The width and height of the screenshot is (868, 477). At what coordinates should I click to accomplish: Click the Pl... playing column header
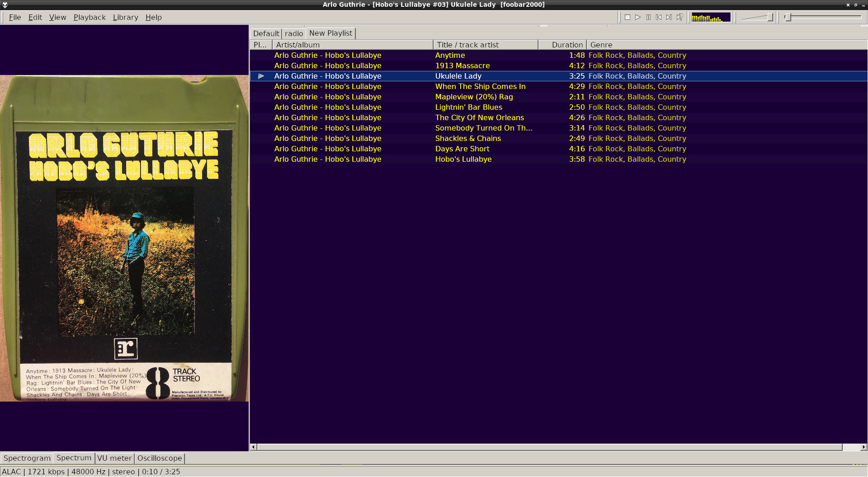click(261, 45)
